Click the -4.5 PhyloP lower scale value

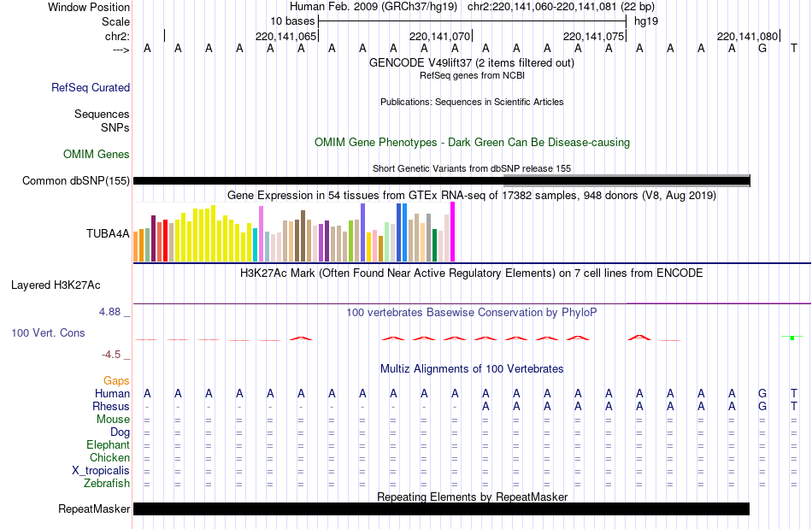pos(111,355)
